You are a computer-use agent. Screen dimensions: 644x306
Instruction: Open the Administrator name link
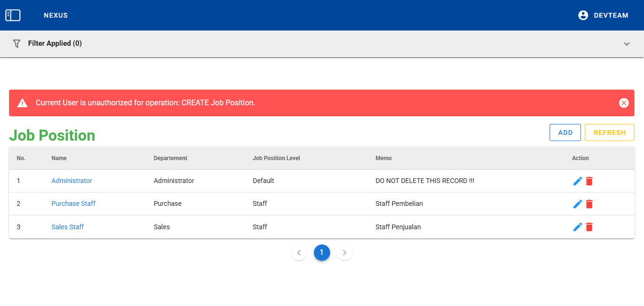72,181
